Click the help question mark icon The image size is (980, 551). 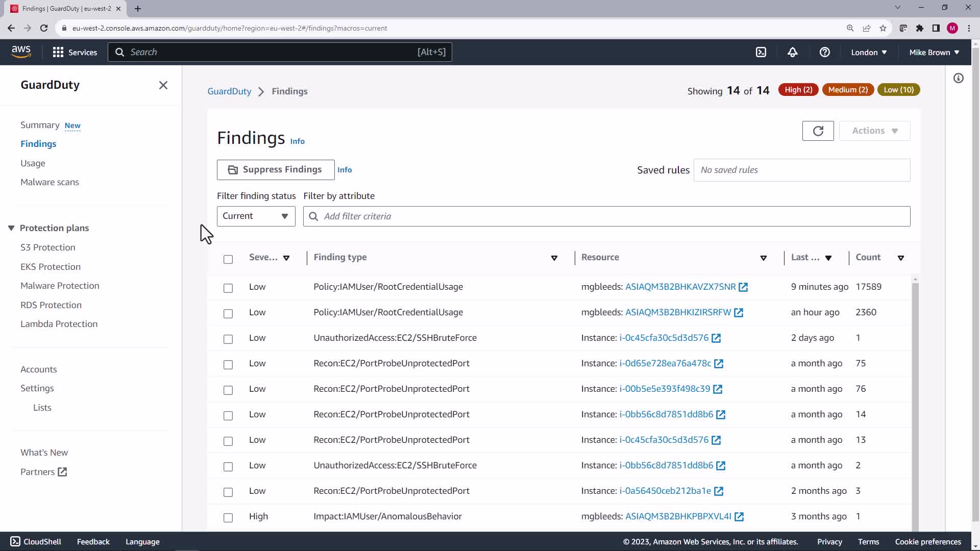824,52
